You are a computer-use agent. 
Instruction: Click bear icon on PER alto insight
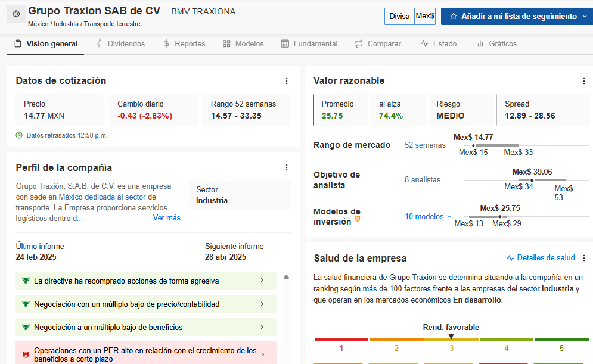click(26, 355)
